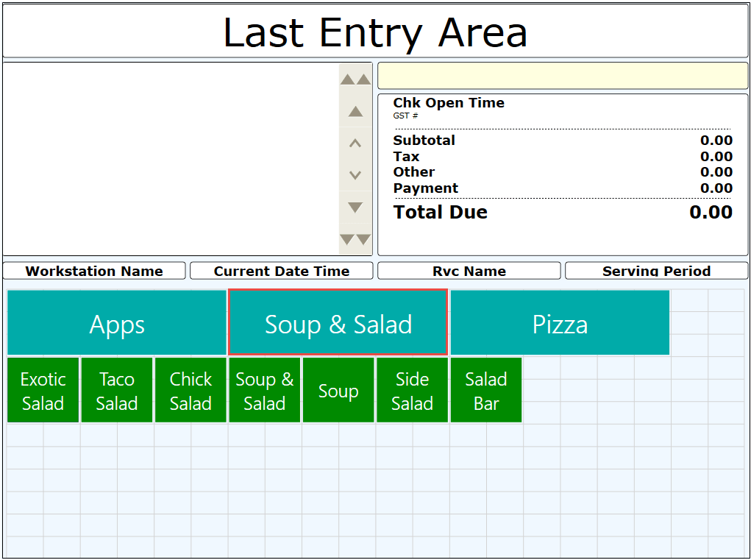Image resolution: width=751 pixels, height=560 pixels.
Task: Add an Exotic Salad to the check
Action: [x=43, y=391]
